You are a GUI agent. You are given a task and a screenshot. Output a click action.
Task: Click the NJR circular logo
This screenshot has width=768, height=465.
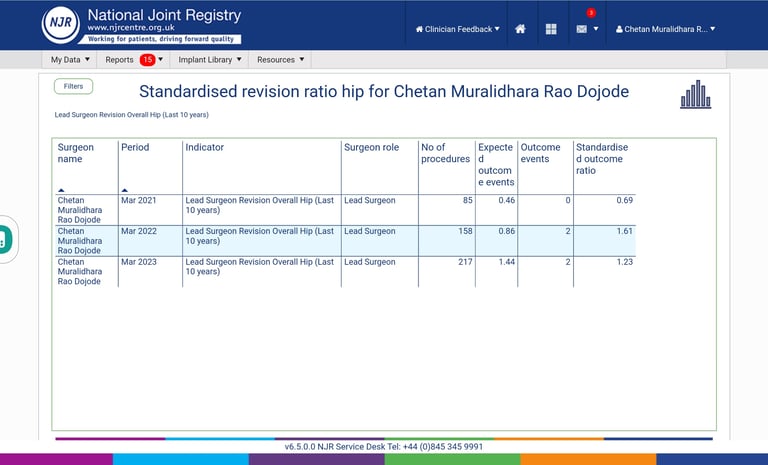click(61, 23)
